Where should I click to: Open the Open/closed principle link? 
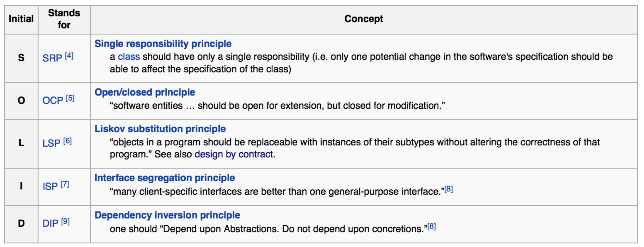(x=145, y=92)
